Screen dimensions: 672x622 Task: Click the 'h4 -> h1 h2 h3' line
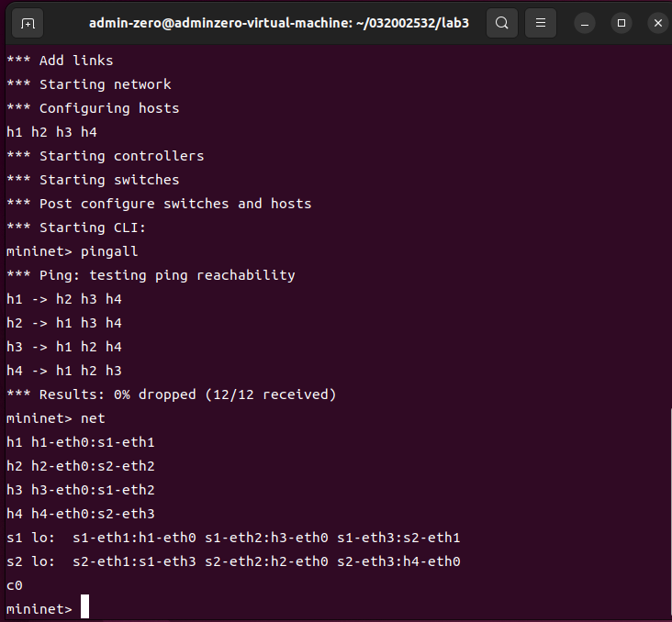click(64, 371)
